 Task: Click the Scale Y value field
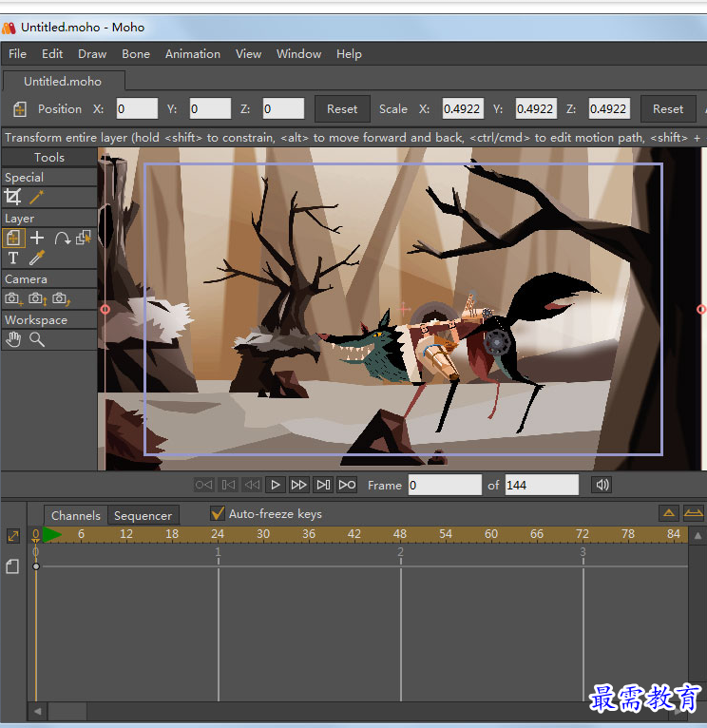(x=536, y=108)
